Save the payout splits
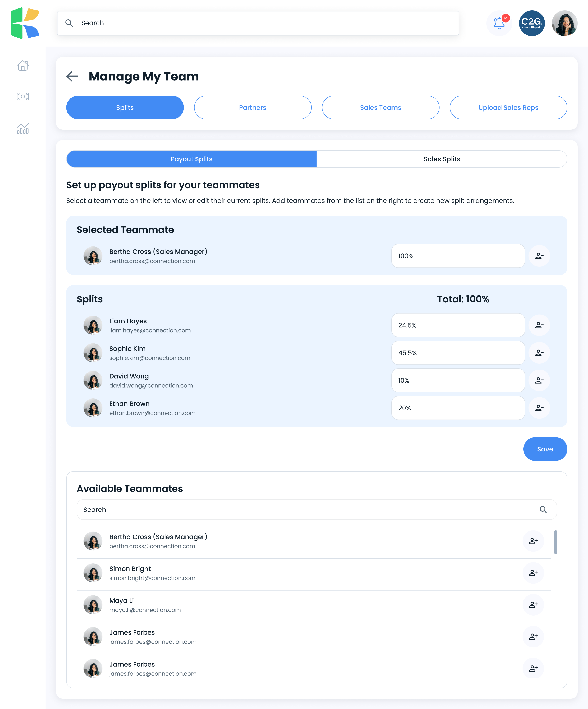The image size is (588, 709). click(x=545, y=449)
